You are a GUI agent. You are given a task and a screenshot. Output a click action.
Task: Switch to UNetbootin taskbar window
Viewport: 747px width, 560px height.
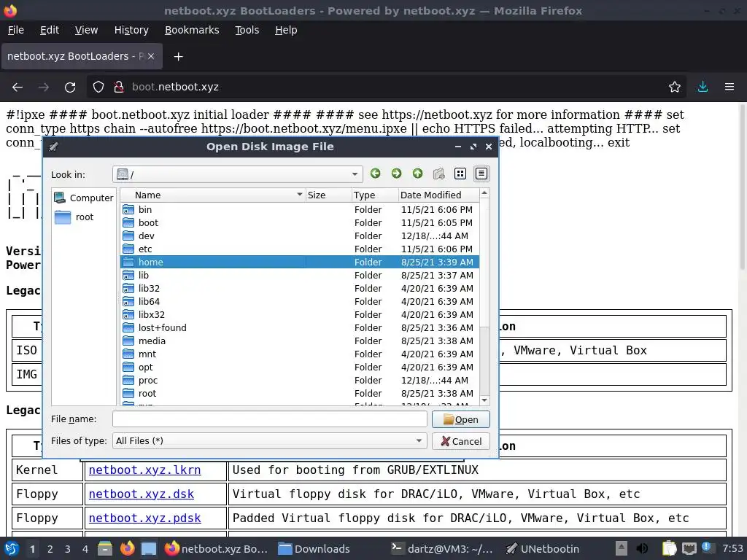click(x=542, y=549)
